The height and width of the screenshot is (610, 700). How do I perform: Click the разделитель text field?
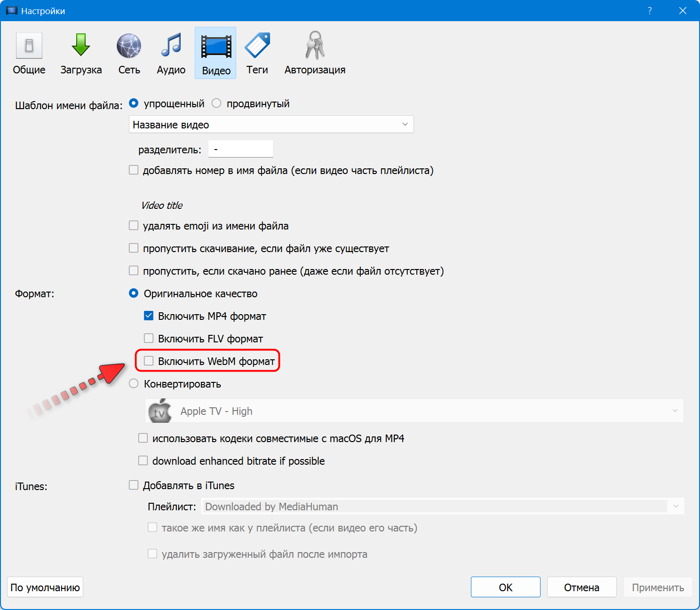240,150
